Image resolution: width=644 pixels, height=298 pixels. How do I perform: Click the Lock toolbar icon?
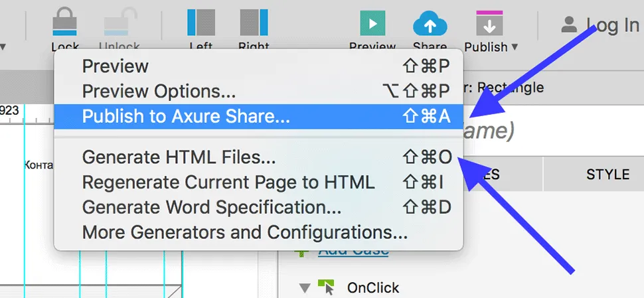pyautogui.click(x=65, y=23)
